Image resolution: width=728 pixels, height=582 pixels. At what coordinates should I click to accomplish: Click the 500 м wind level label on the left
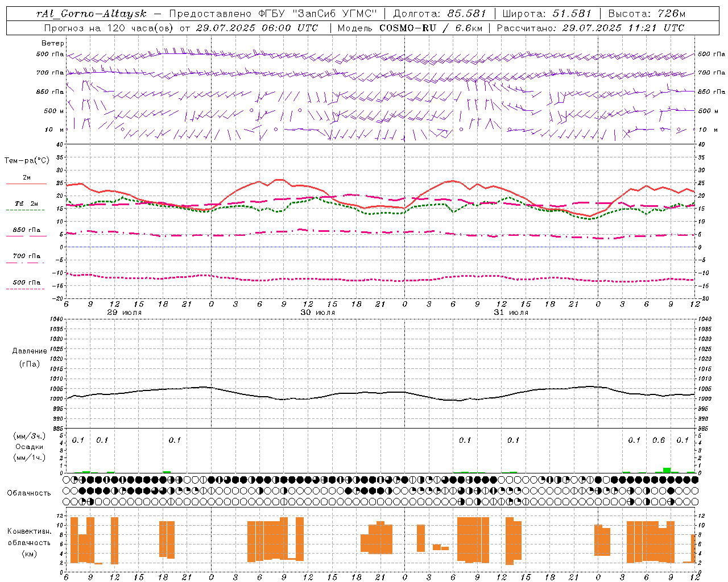(x=54, y=111)
